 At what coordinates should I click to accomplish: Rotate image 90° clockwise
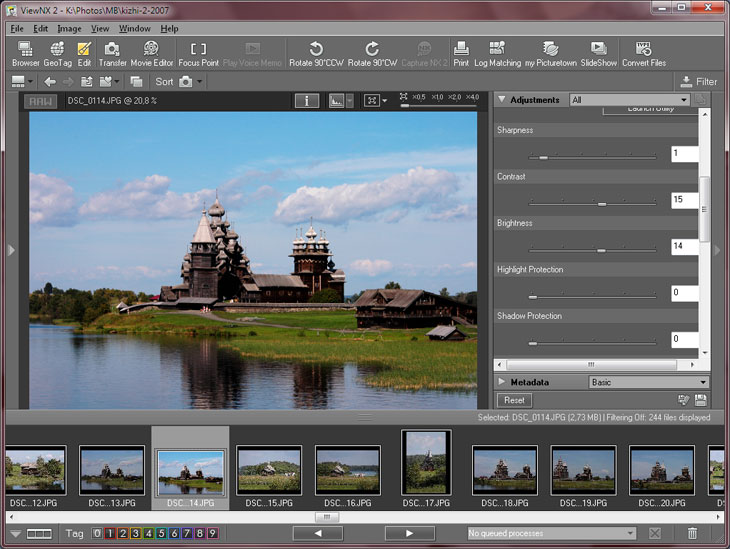pos(372,54)
